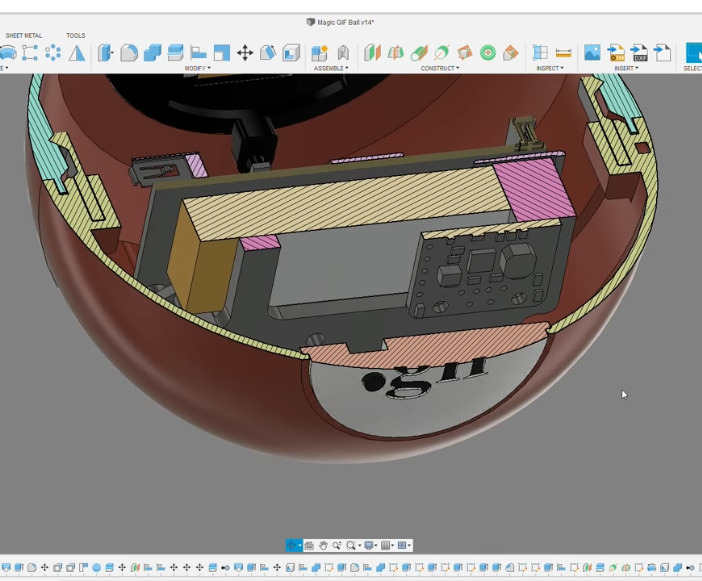
Task: Switch to the SHEET METAL tab
Action: pos(24,35)
